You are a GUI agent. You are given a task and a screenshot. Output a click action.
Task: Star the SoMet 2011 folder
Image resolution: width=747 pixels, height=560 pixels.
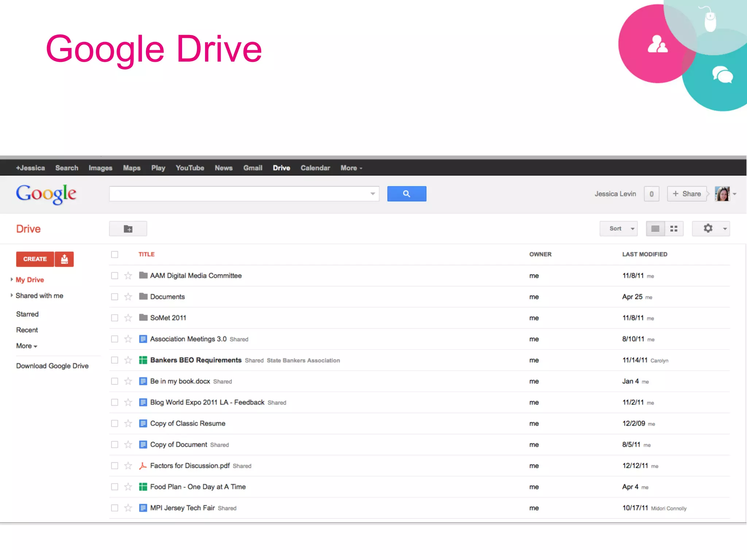pyautogui.click(x=128, y=318)
